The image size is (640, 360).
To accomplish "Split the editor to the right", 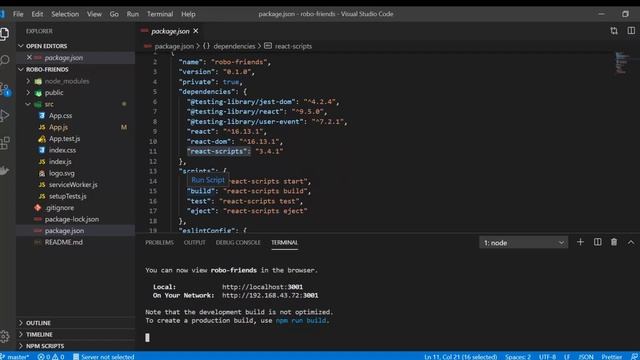I will tap(631, 31).
